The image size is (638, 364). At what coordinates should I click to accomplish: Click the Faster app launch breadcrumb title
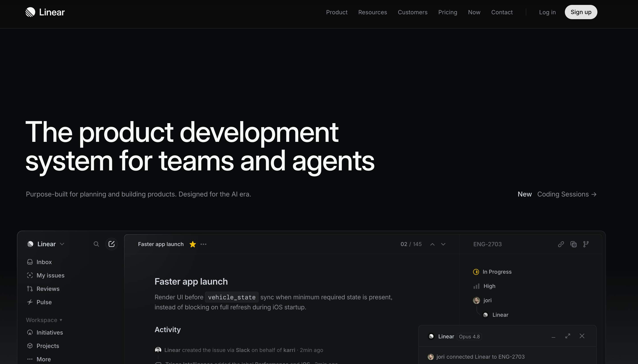point(161,244)
